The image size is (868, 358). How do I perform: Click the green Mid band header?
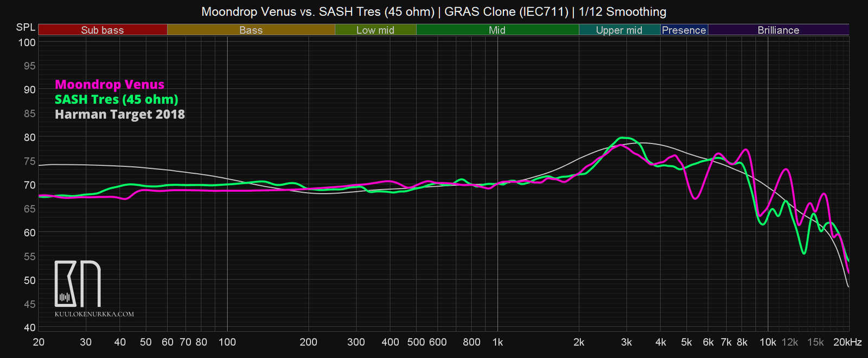[x=497, y=30]
